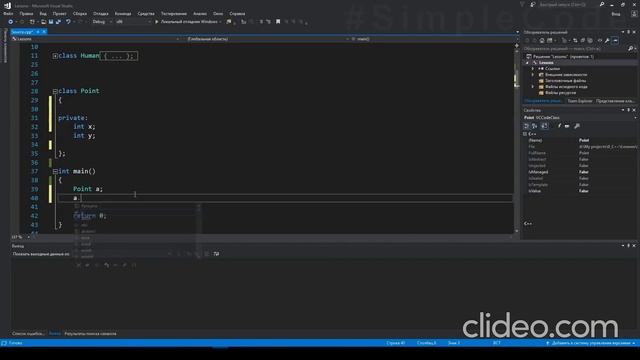
Task: Collapse the C++ category in Properties
Action: (525, 134)
